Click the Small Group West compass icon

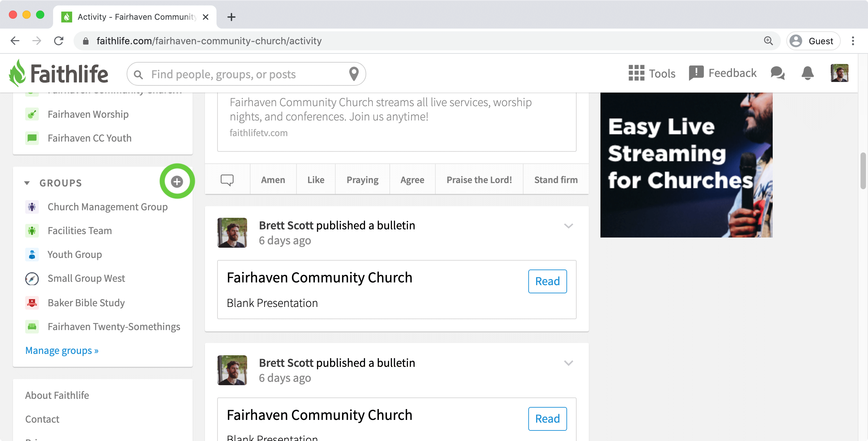pyautogui.click(x=32, y=279)
